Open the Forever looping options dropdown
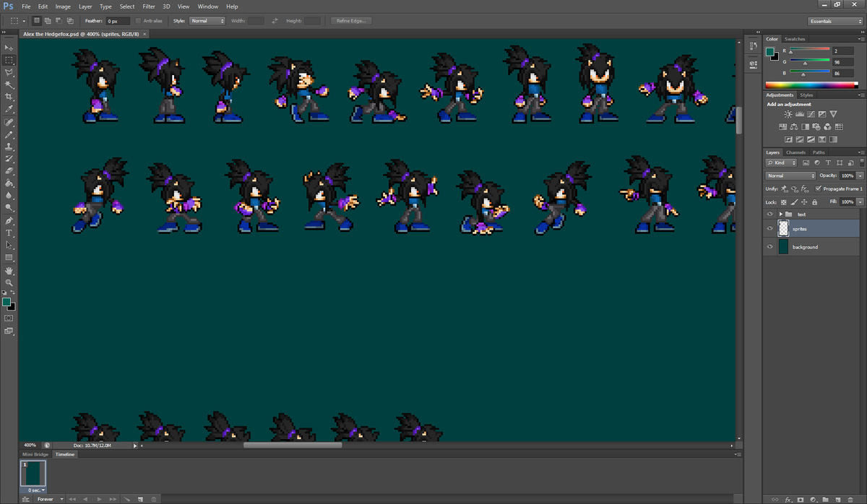The width and height of the screenshot is (867, 504). pyautogui.click(x=49, y=499)
